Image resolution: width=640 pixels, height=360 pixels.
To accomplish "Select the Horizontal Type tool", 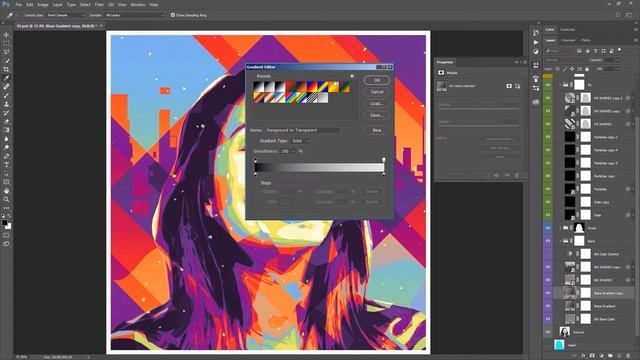I will tap(6, 165).
